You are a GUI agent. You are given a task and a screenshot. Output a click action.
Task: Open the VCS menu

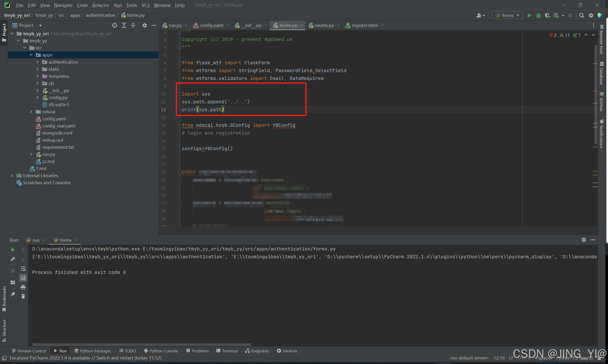[145, 5]
